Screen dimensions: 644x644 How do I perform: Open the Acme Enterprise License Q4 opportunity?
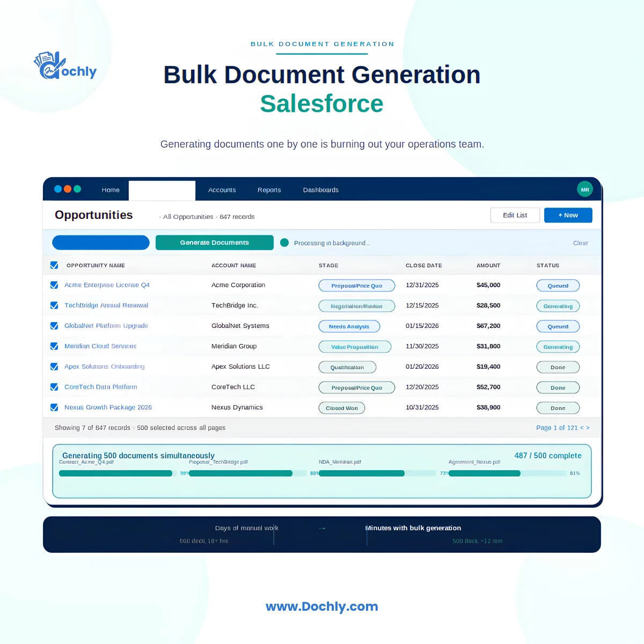pos(107,285)
